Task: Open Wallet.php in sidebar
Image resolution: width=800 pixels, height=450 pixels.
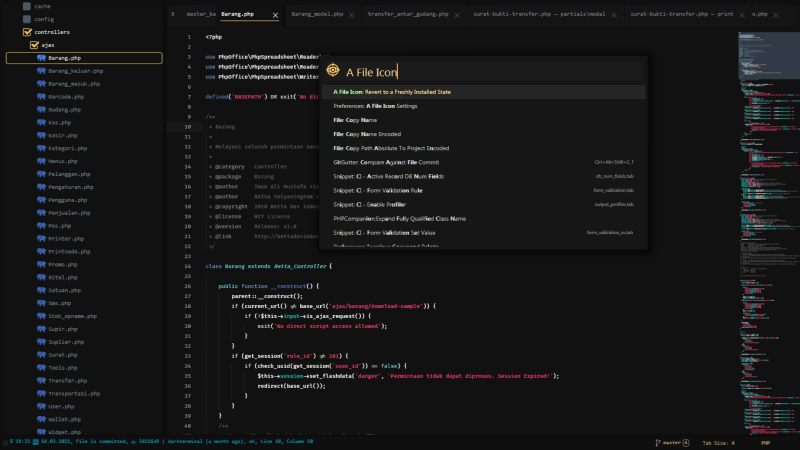Action: click(64, 419)
